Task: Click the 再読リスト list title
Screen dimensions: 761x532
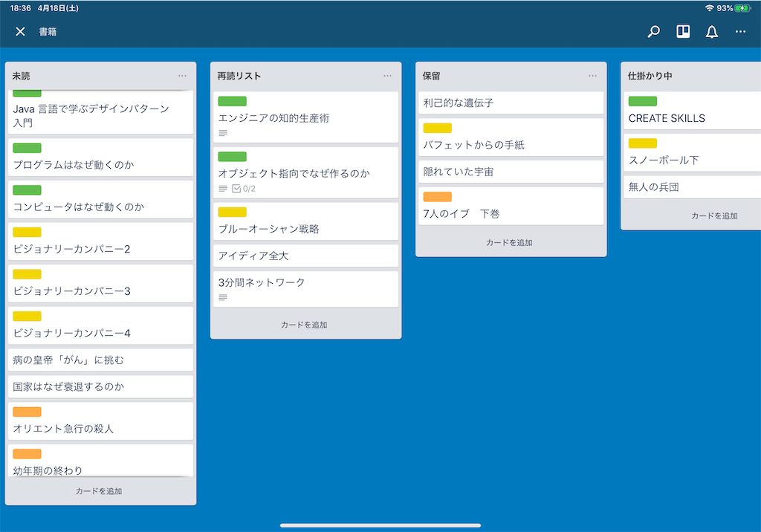Action: point(239,76)
